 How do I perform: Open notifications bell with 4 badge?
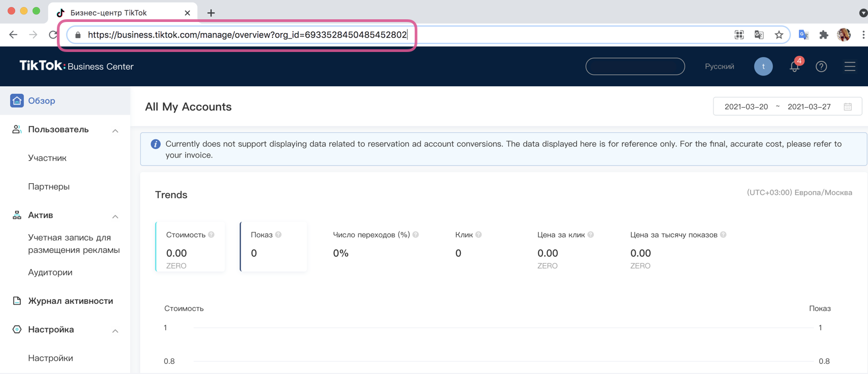coord(795,66)
